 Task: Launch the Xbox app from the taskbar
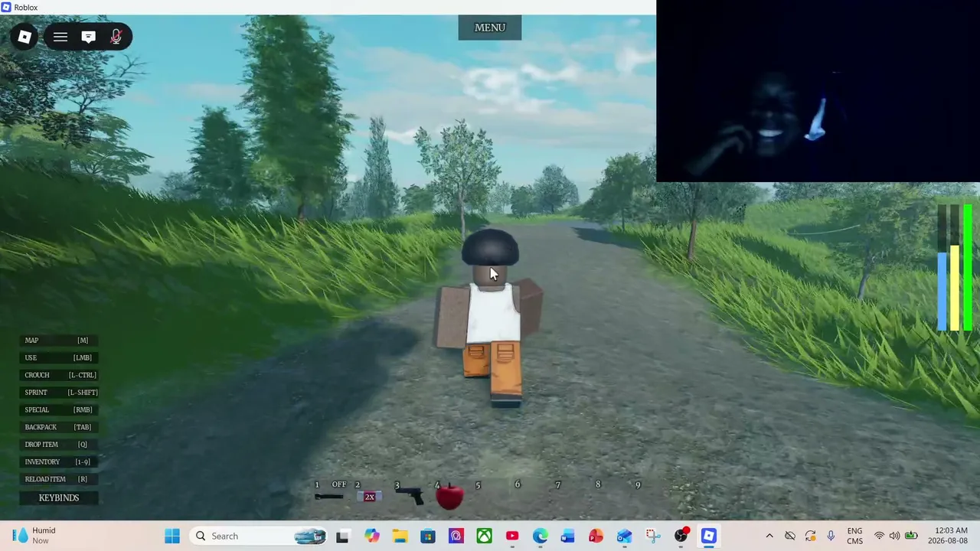[484, 536]
